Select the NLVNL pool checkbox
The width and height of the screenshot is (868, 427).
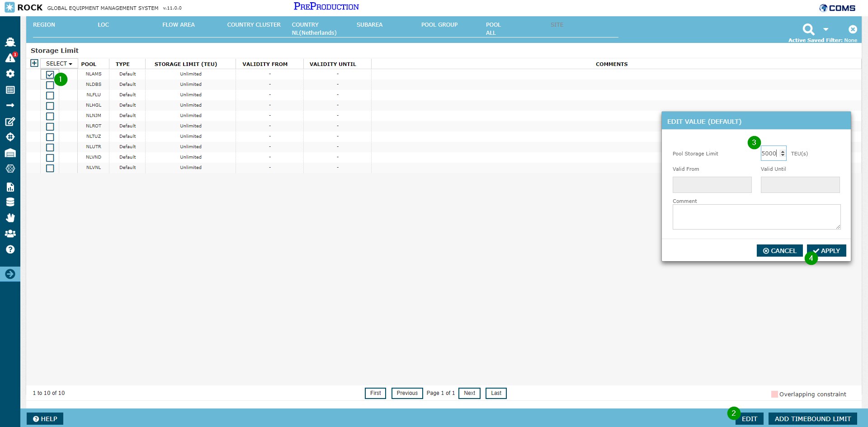(50, 168)
